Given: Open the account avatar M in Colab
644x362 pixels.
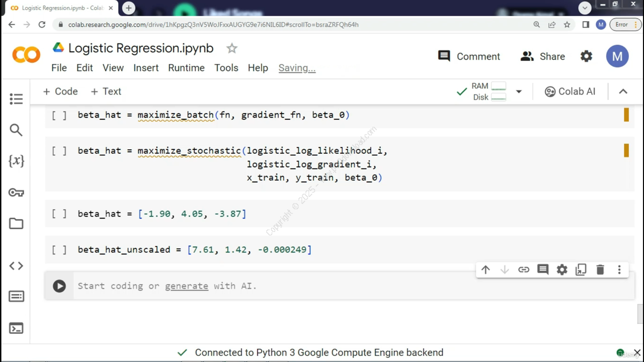Looking at the screenshot, I should click(x=617, y=56).
